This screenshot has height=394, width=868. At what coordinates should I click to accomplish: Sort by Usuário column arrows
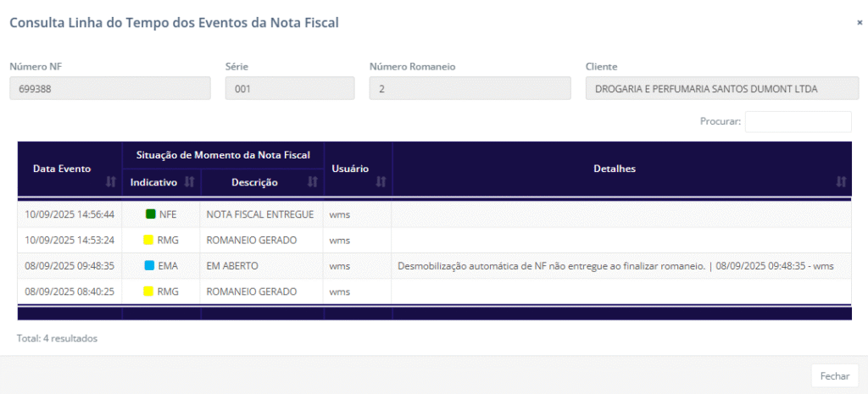click(x=381, y=182)
